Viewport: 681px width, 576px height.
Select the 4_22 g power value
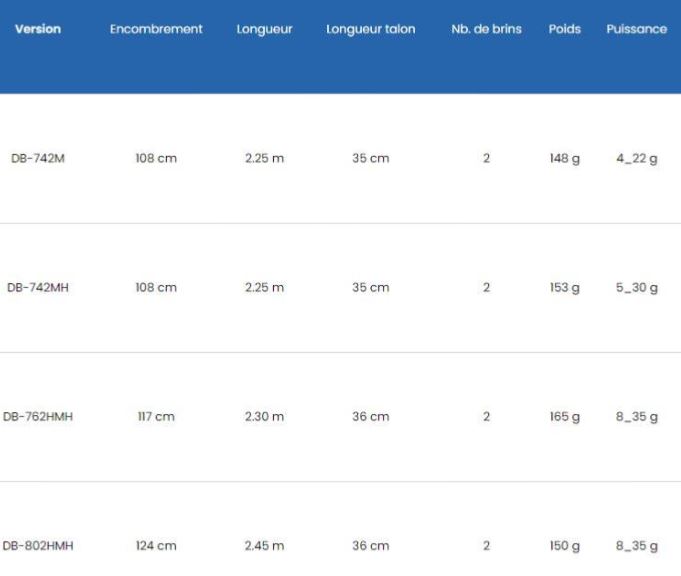click(x=637, y=159)
